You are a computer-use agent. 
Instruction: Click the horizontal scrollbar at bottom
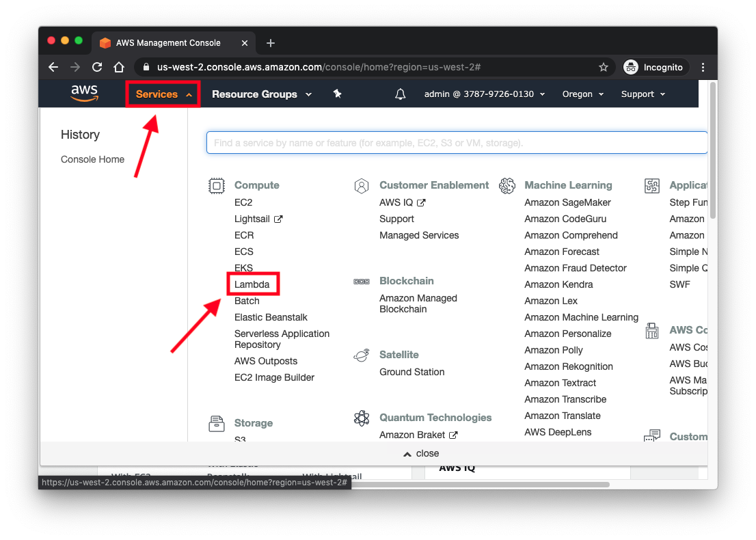click(x=480, y=484)
